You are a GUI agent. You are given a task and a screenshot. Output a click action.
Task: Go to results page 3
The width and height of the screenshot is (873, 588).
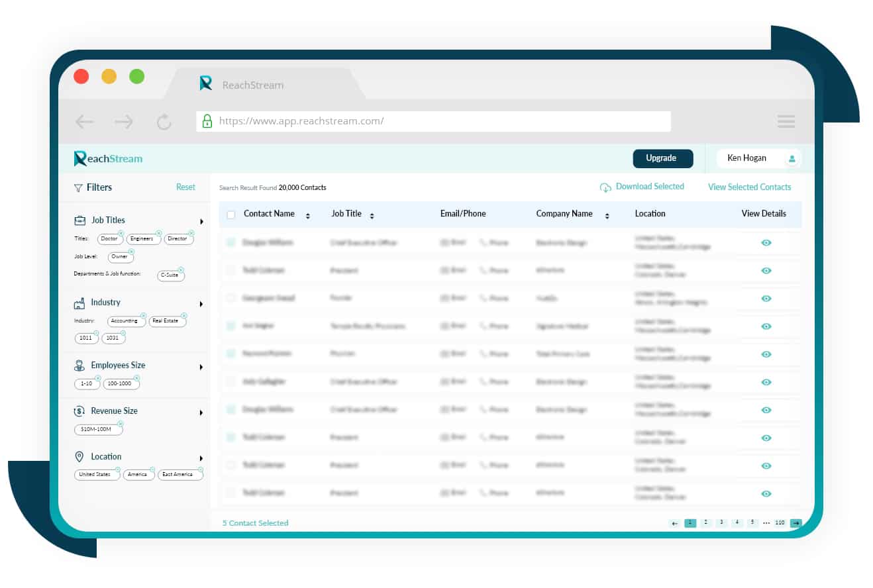[x=721, y=522]
